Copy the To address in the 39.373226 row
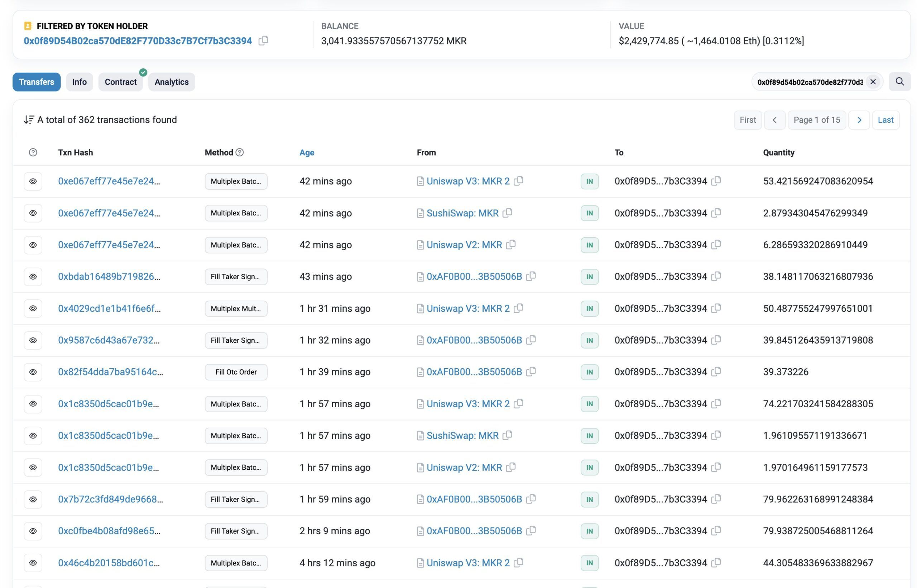The width and height of the screenshot is (917, 588). pyautogui.click(x=716, y=371)
